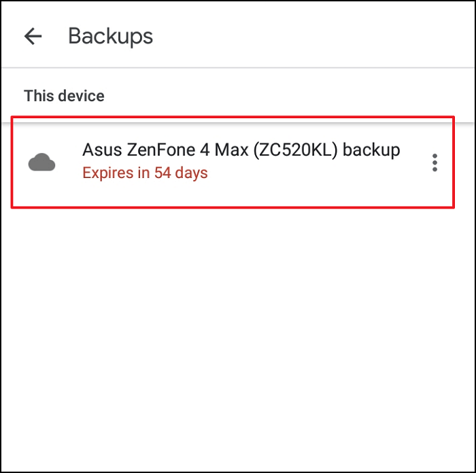
Task: Click the '(ZC520KL)' model text
Action: click(295, 150)
